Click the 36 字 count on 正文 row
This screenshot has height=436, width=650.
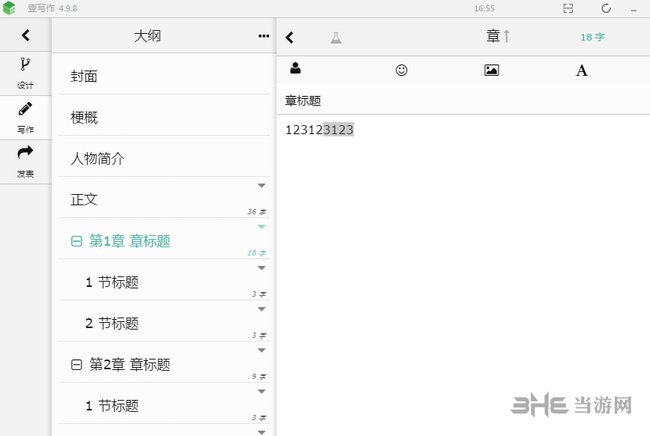pyautogui.click(x=257, y=212)
